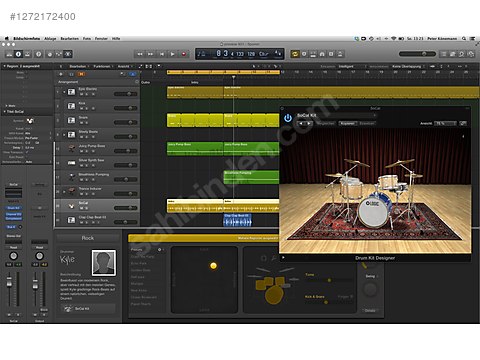This screenshot has height=360, width=480.
Task: Expand the Epic Electro track stack triangle
Action: coord(64,91)
